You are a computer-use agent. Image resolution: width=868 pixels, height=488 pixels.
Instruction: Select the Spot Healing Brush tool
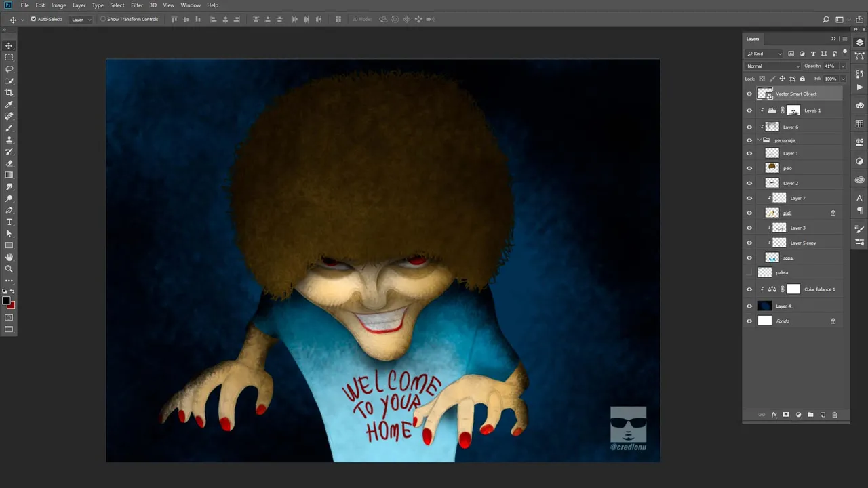pyautogui.click(x=9, y=117)
